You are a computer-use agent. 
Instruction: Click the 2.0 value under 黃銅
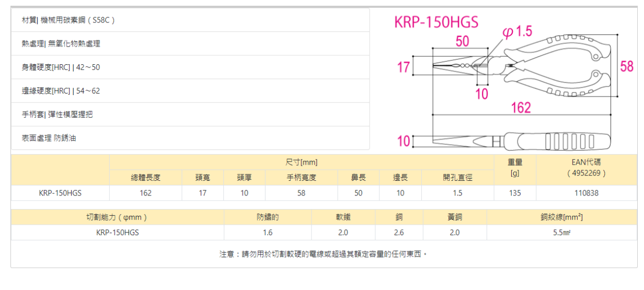(455, 233)
